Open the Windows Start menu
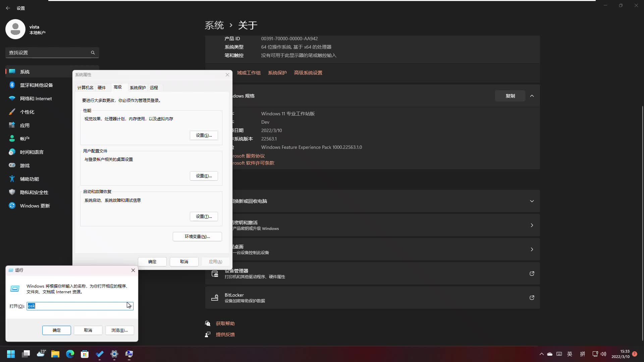 11,354
